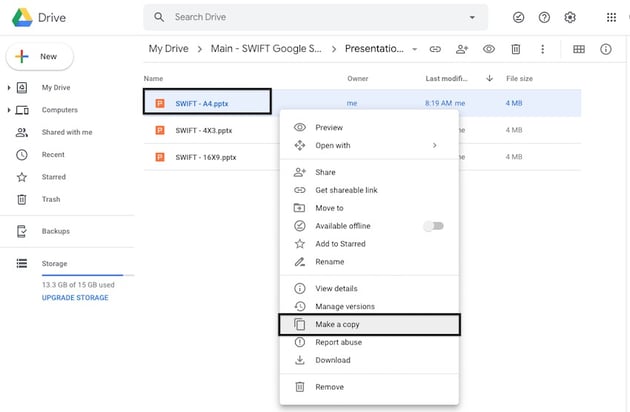Click the Shared with me people icon
The image size is (630, 412).
coord(22,132)
